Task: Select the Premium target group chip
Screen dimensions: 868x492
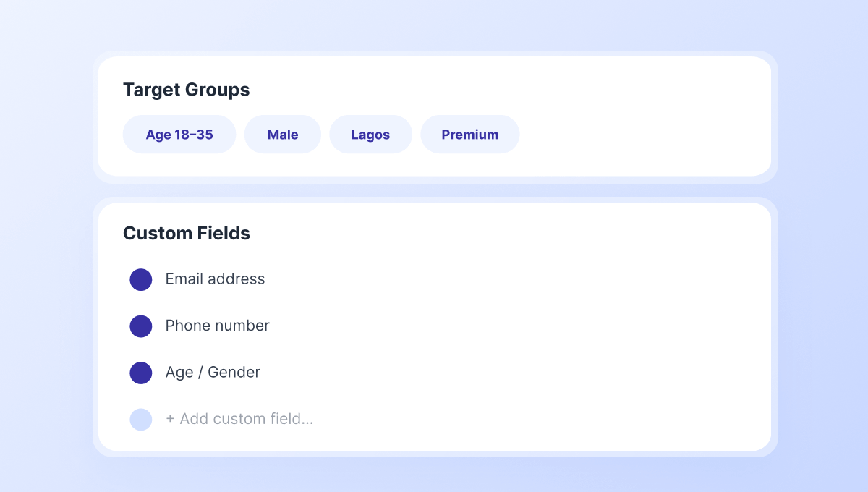Action: pyautogui.click(x=469, y=134)
